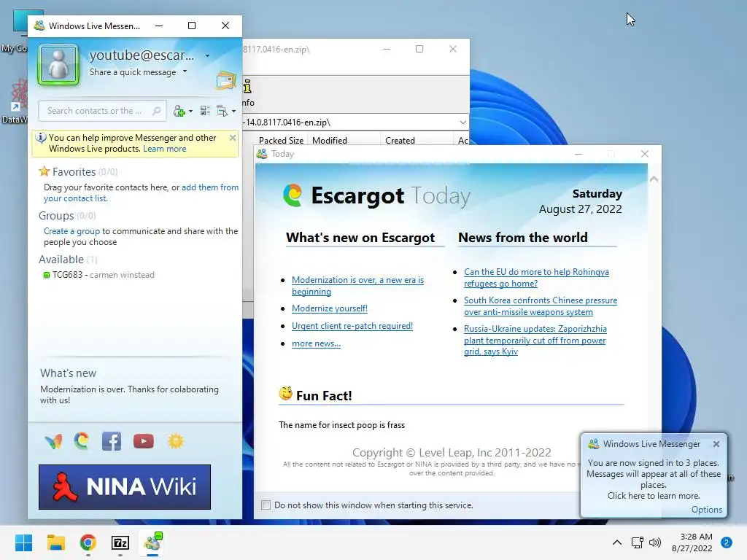
Task: Dismiss the improve Messenger info bar
Action: tap(233, 138)
